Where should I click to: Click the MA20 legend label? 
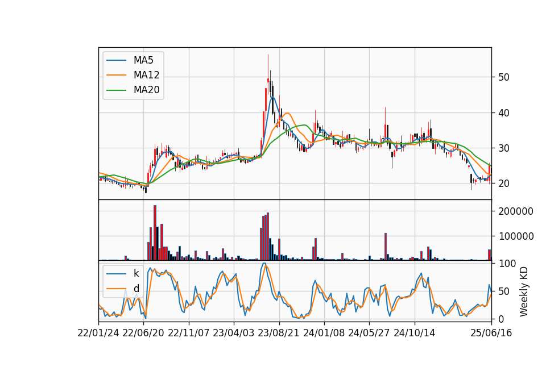[147, 90]
